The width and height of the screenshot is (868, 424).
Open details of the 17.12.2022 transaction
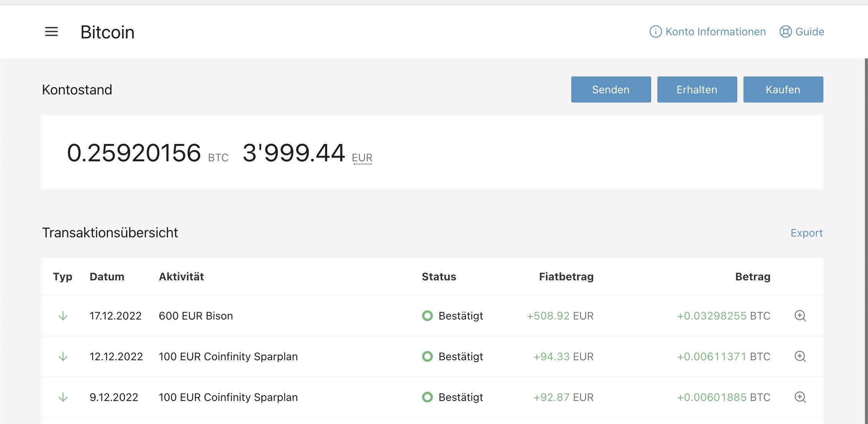(800, 316)
